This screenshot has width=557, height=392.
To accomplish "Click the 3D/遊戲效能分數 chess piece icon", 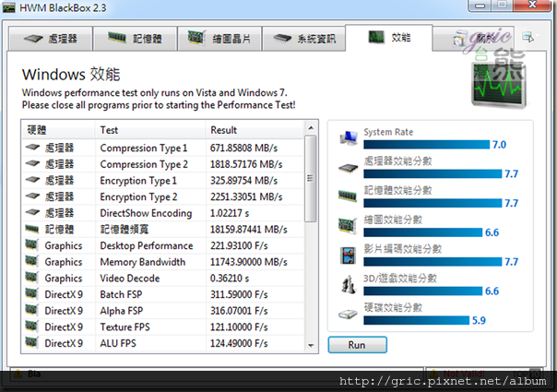I will [x=349, y=284].
